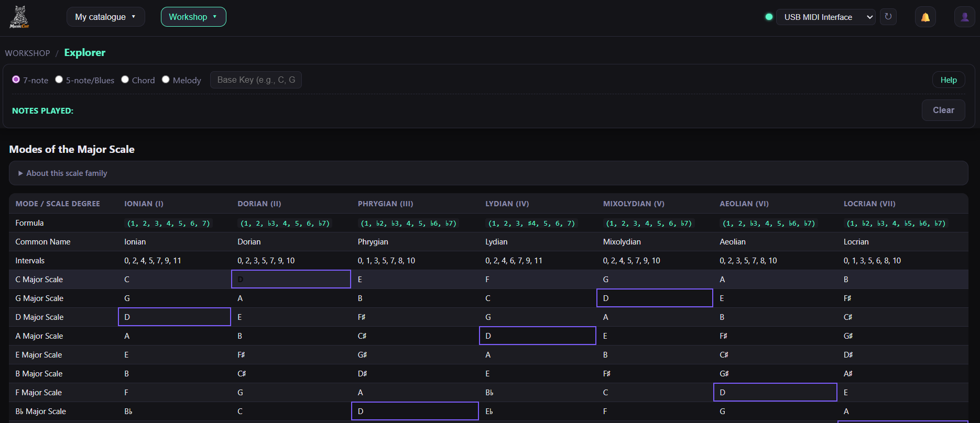This screenshot has width=980, height=423.
Task: Go to WORKSHOP breadcrumb link
Action: [x=28, y=53]
